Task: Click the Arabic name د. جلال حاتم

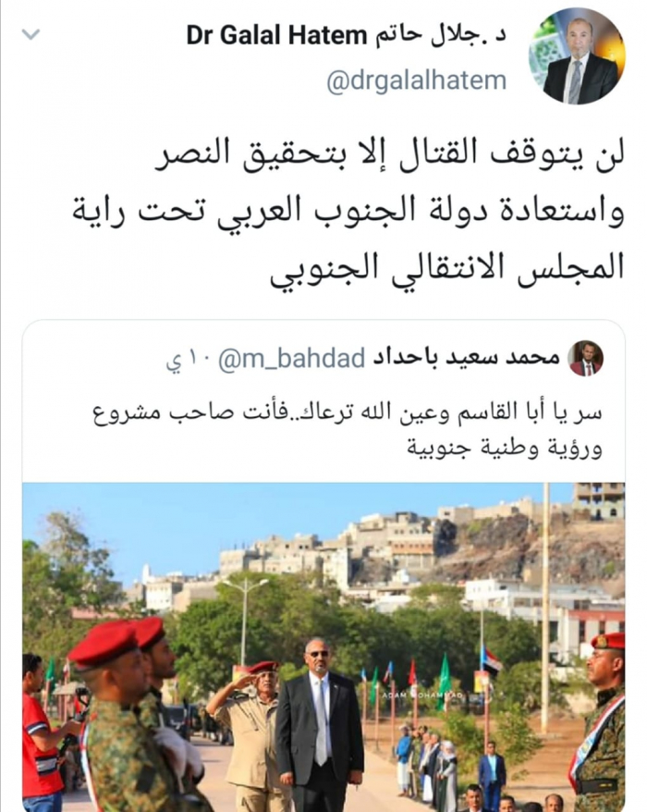Action: (x=438, y=35)
